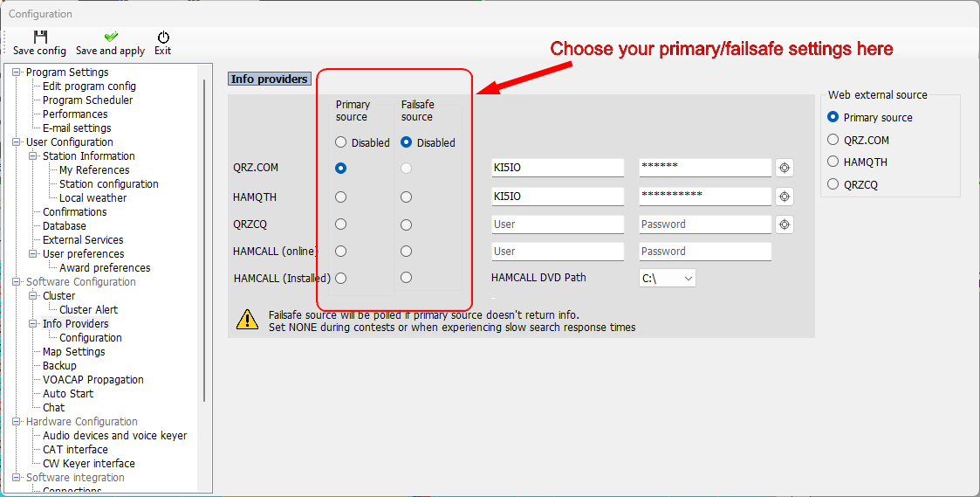Select HAMQTH as web external source
Viewport: 980px width, 497px height.
tap(833, 162)
